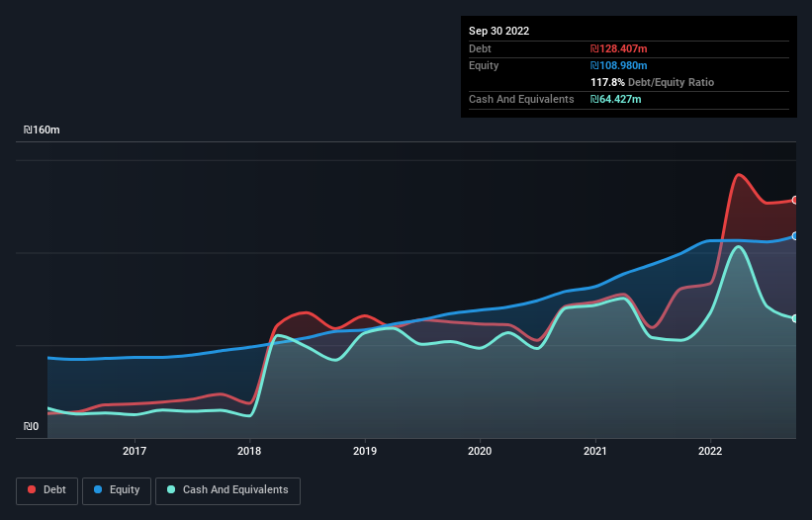
Task: Click the teal dot in Cash legend
Action: pyautogui.click(x=171, y=489)
